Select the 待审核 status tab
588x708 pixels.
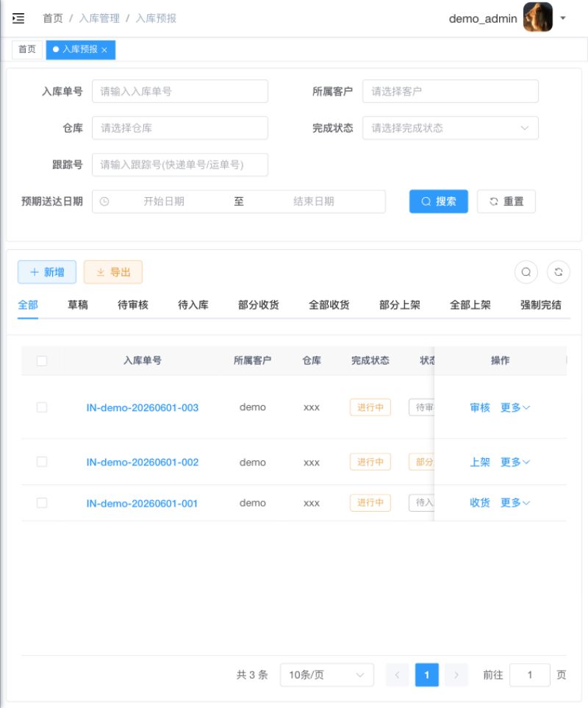pos(133,305)
